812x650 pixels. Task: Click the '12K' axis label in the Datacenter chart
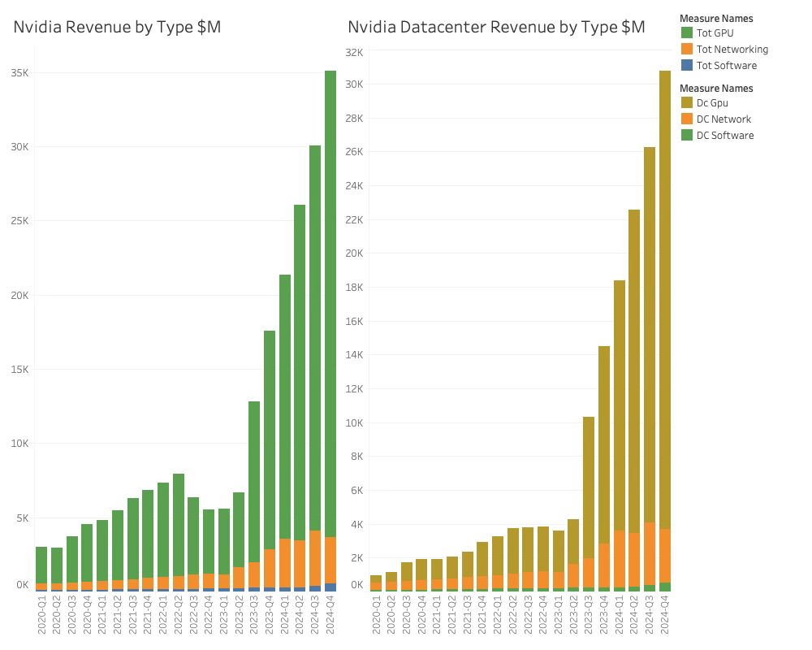point(354,389)
